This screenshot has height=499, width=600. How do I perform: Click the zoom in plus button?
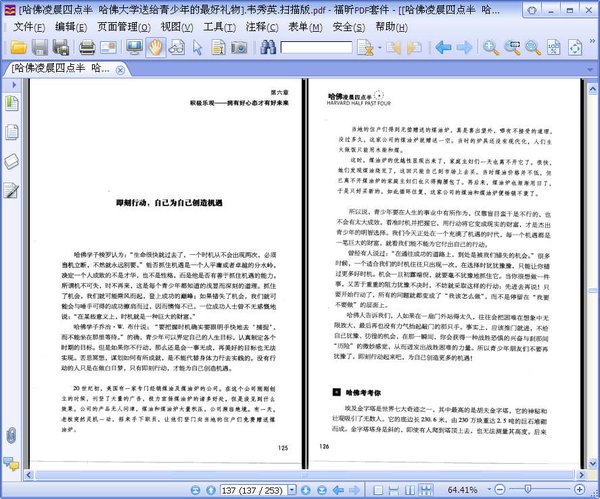(x=579, y=489)
